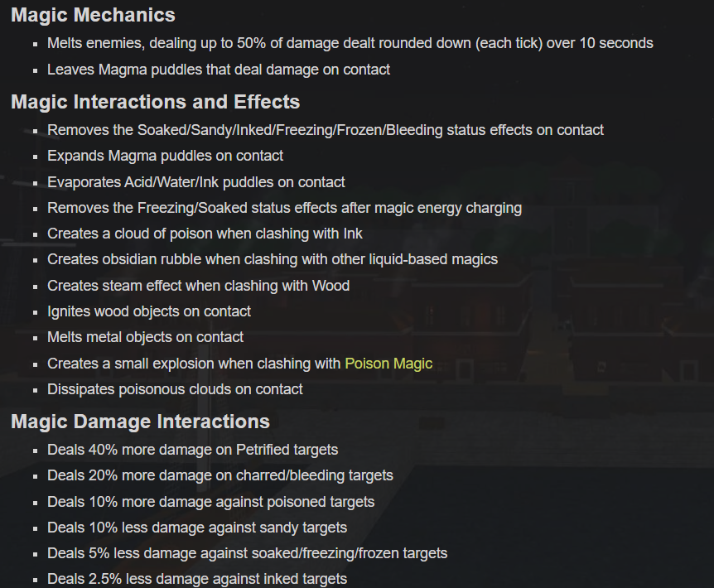Open the Poison Magic link
714x588 pixels.
pyautogui.click(x=388, y=364)
